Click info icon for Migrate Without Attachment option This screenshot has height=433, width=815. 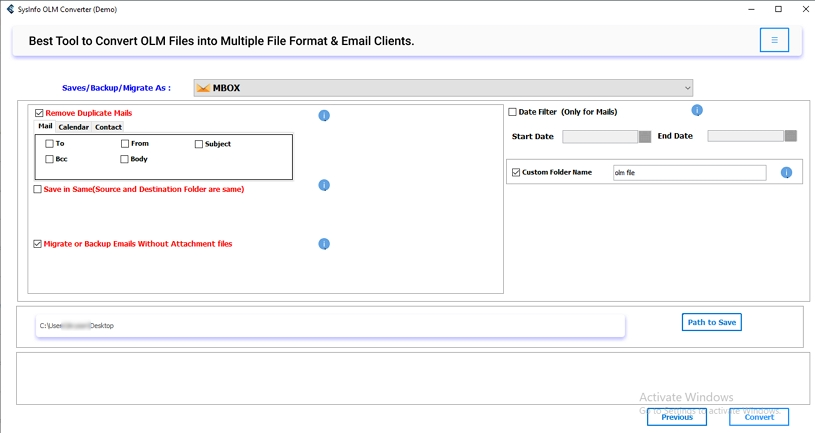324,244
